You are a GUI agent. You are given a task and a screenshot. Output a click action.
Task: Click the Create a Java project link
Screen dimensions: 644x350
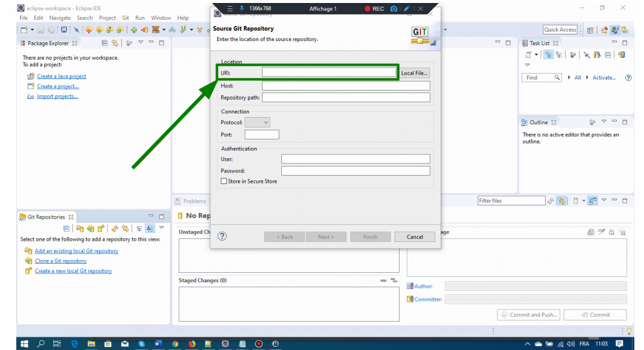[62, 77]
